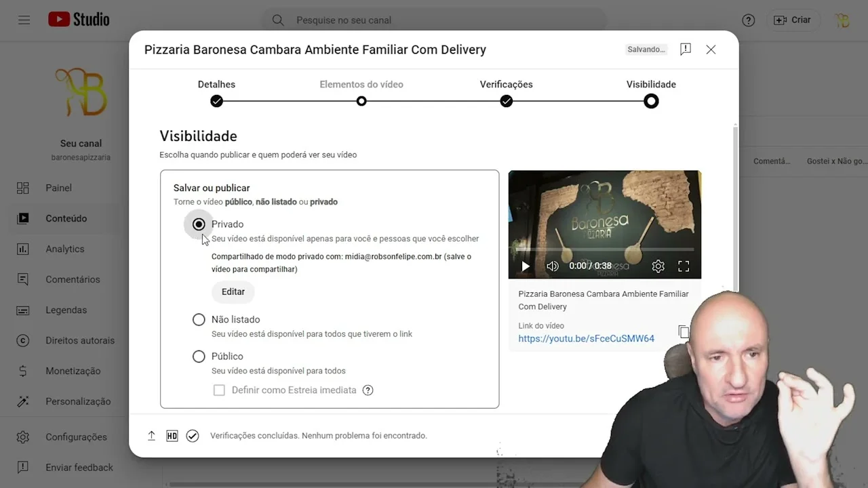868x488 pixels.
Task: Click the Direitos autorais copyright icon
Action: click(23, 340)
